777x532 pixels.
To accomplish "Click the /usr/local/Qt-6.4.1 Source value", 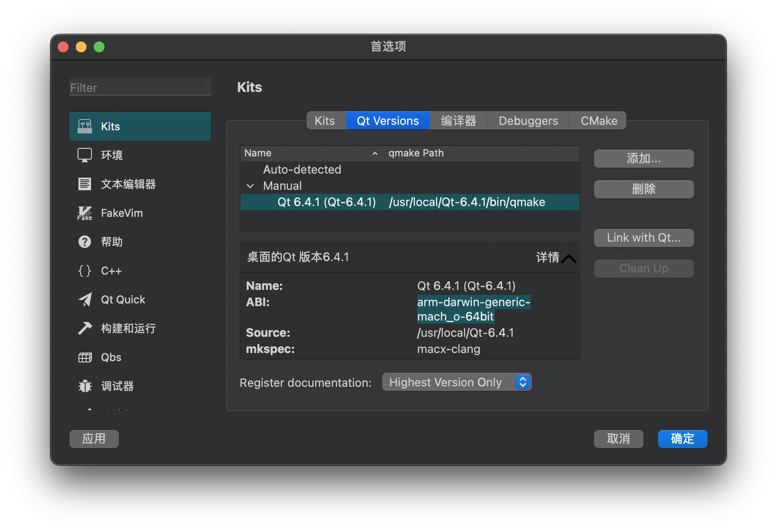I will coord(465,333).
